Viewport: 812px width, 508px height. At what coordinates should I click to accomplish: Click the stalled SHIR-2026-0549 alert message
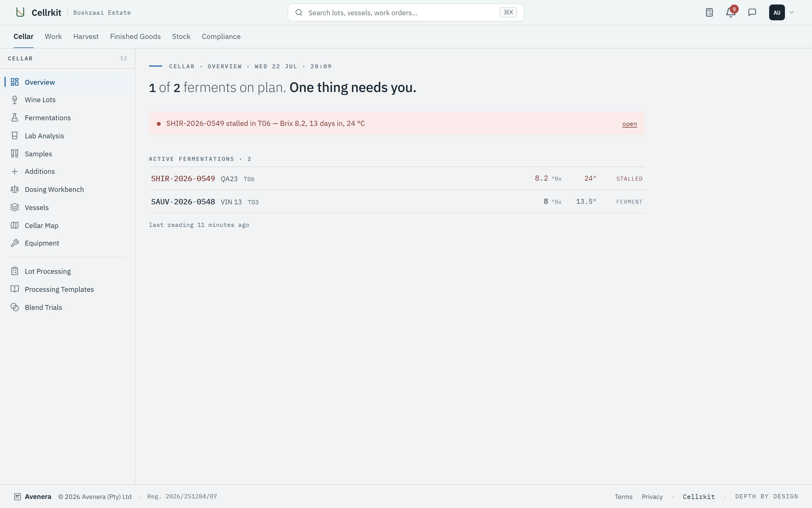[265, 123]
